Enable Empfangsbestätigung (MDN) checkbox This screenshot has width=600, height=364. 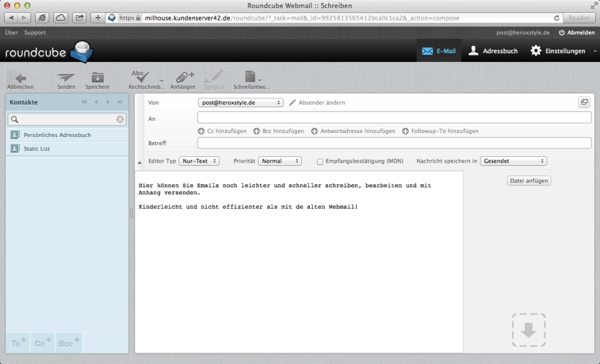(320, 162)
